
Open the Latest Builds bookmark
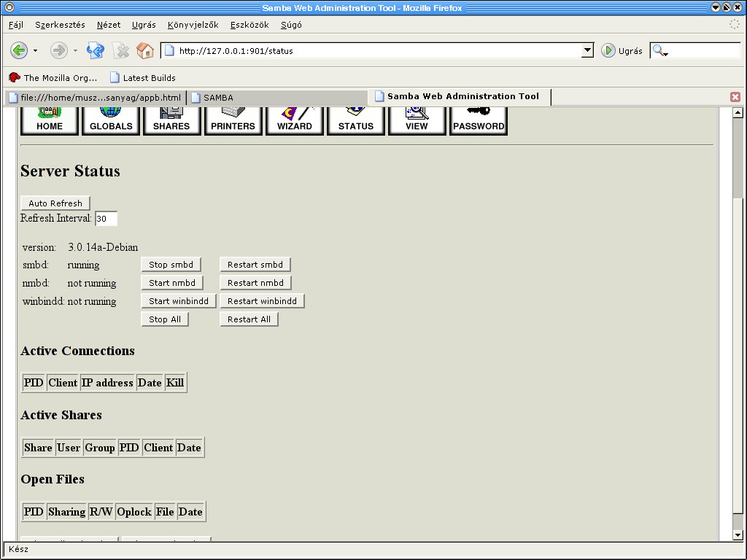pos(142,77)
